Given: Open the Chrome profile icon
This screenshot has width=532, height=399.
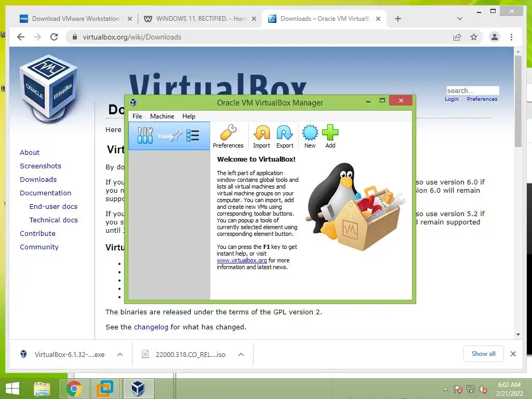Looking at the screenshot, I should click(495, 37).
